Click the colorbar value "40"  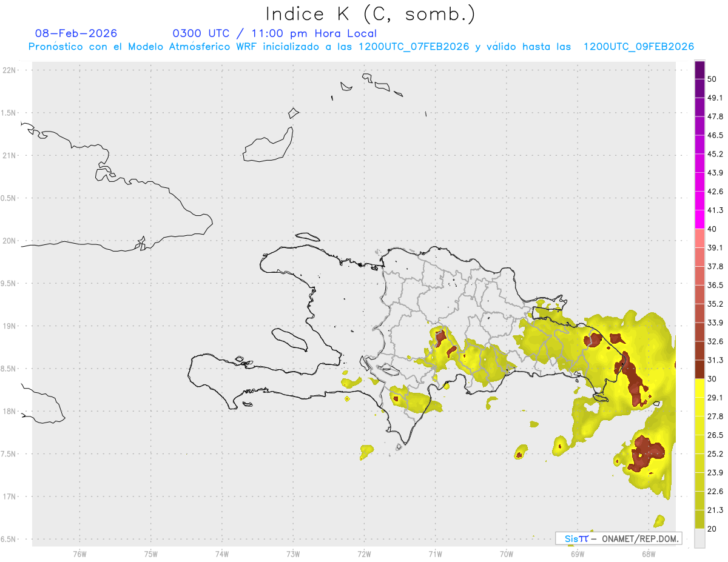pos(712,229)
